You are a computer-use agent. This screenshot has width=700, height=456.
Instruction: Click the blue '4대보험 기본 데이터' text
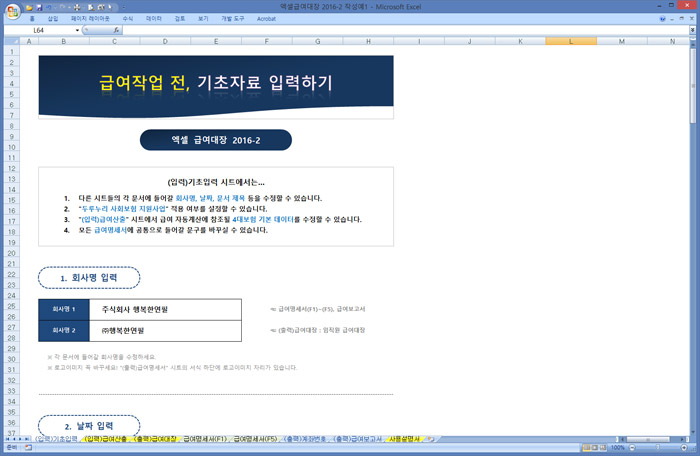[263, 220]
